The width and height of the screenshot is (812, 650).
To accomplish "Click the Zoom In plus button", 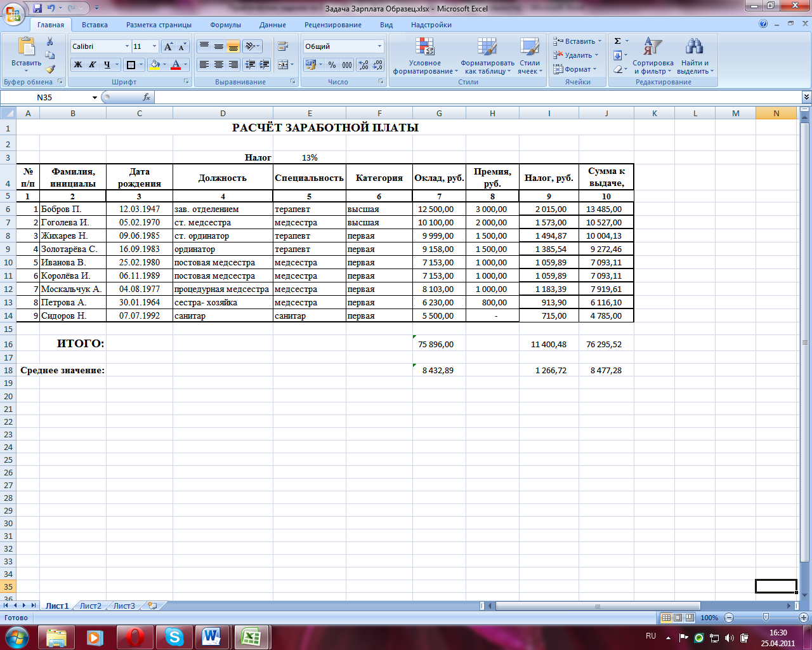I will [x=804, y=618].
